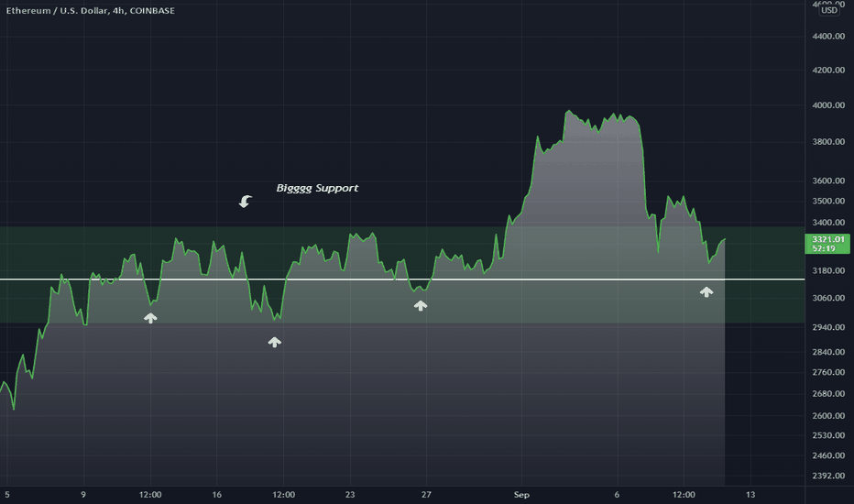Click the 3400.00 price axis label

pyautogui.click(x=828, y=223)
